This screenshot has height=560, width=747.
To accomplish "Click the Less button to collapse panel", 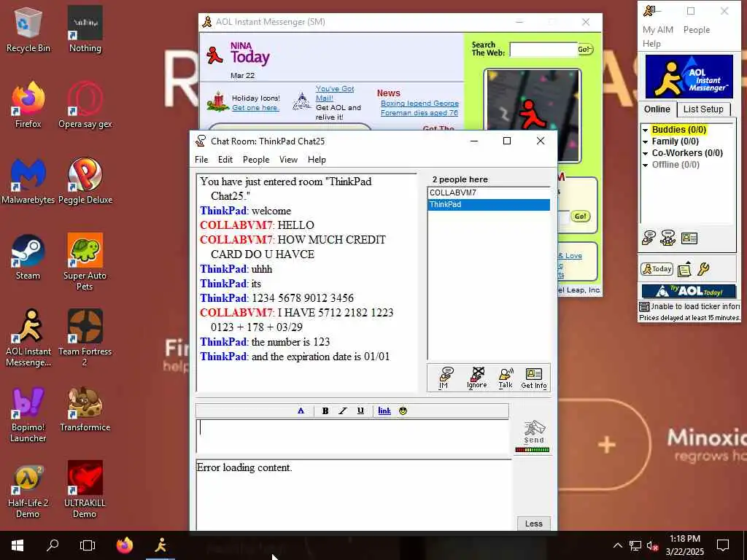I will click(533, 524).
